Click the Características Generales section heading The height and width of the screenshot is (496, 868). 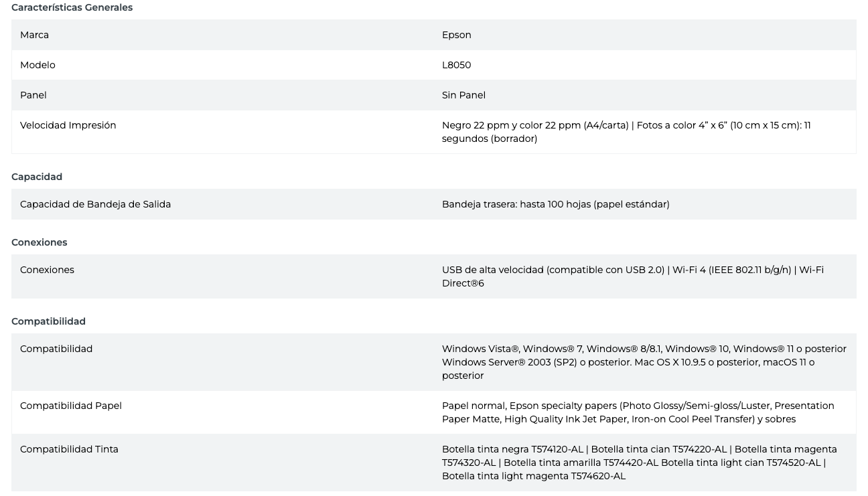click(72, 7)
